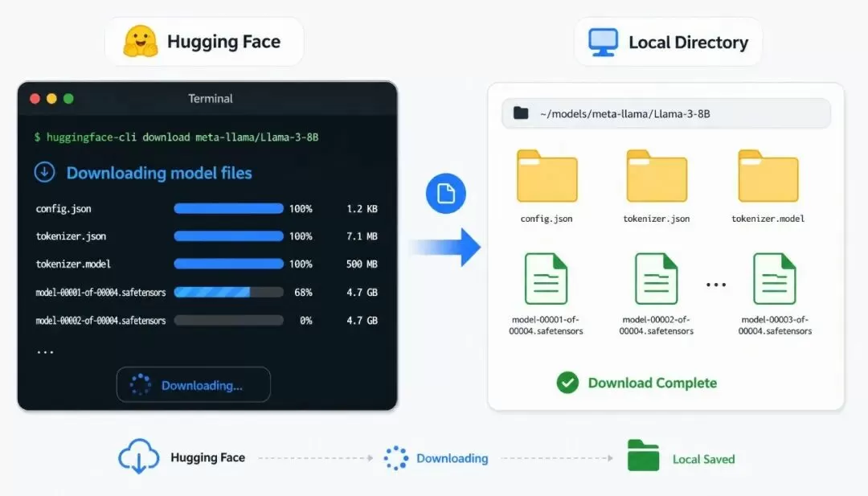Click the bottom Downloading spinner icon
Viewport: 868px width, 496px height.
(x=395, y=457)
